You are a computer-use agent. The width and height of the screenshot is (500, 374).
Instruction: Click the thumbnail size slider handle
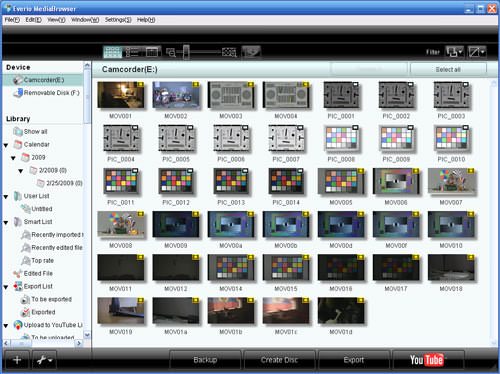(x=186, y=52)
